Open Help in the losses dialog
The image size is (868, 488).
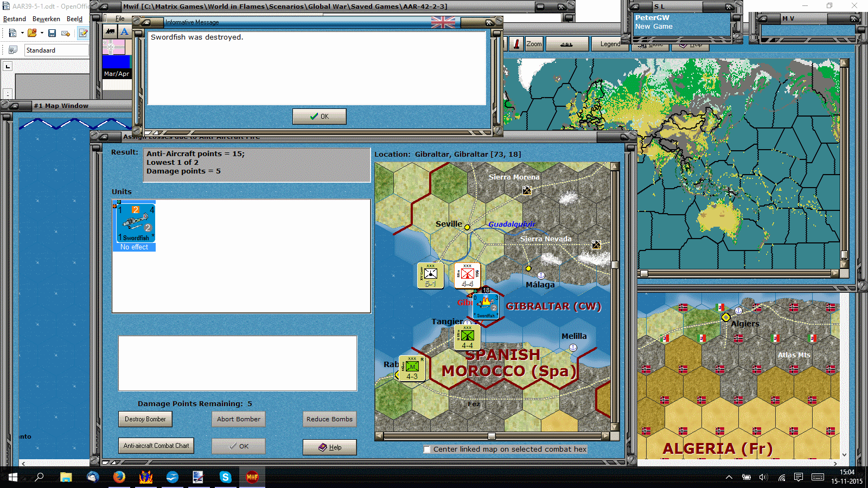click(x=329, y=447)
